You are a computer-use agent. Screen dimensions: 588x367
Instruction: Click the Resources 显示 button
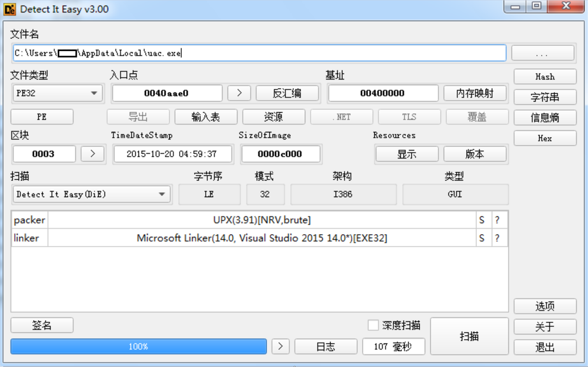(407, 154)
